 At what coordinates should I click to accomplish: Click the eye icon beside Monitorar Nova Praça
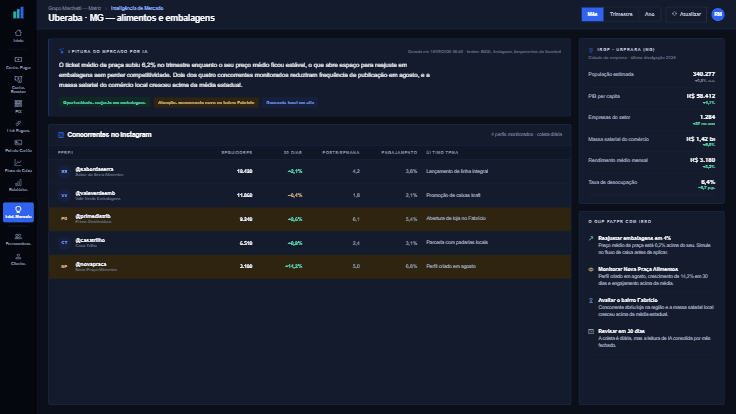pos(591,269)
